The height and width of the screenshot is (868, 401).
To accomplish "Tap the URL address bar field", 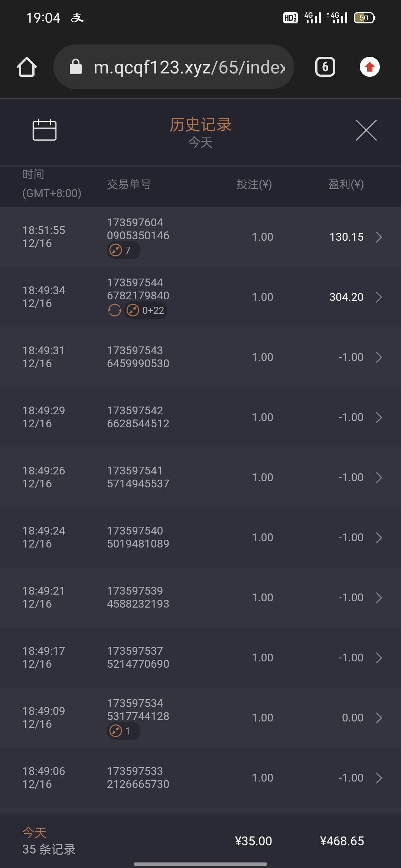I will (189, 67).
